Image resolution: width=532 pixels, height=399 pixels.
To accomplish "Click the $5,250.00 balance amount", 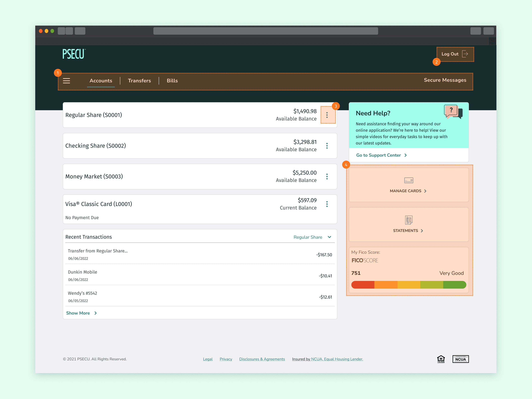I will coord(304,173).
